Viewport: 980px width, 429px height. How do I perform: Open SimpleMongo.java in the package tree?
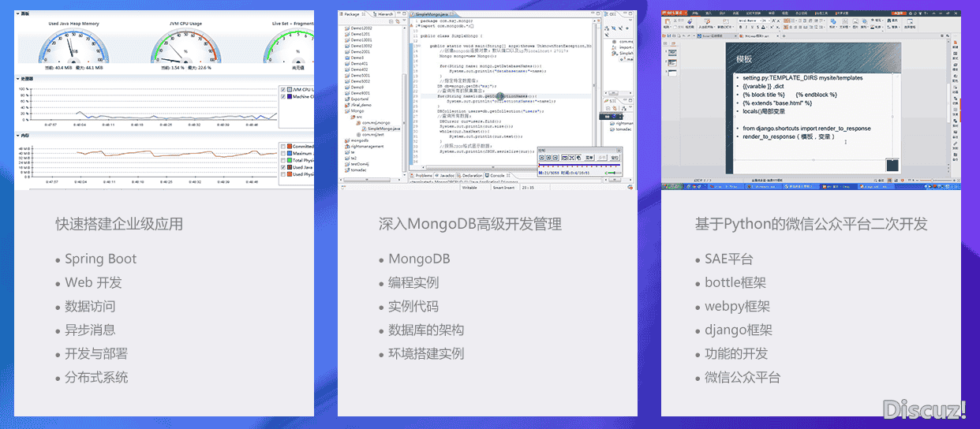[382, 129]
